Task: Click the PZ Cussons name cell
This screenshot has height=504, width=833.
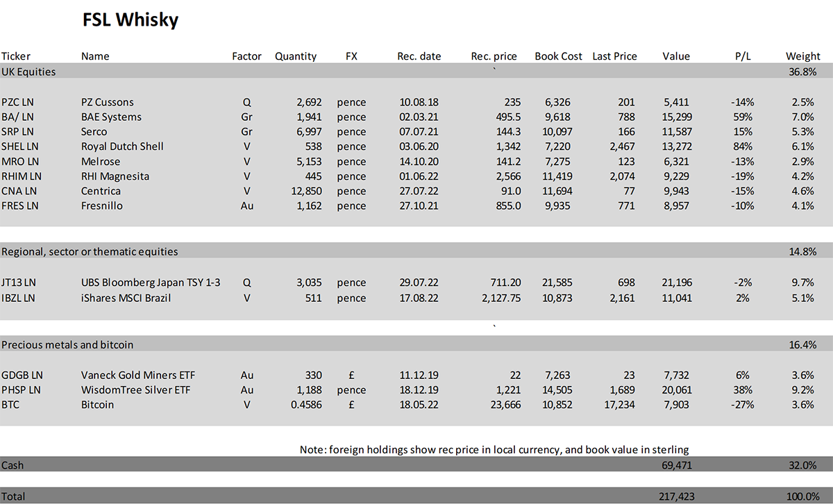Action: click(x=108, y=102)
